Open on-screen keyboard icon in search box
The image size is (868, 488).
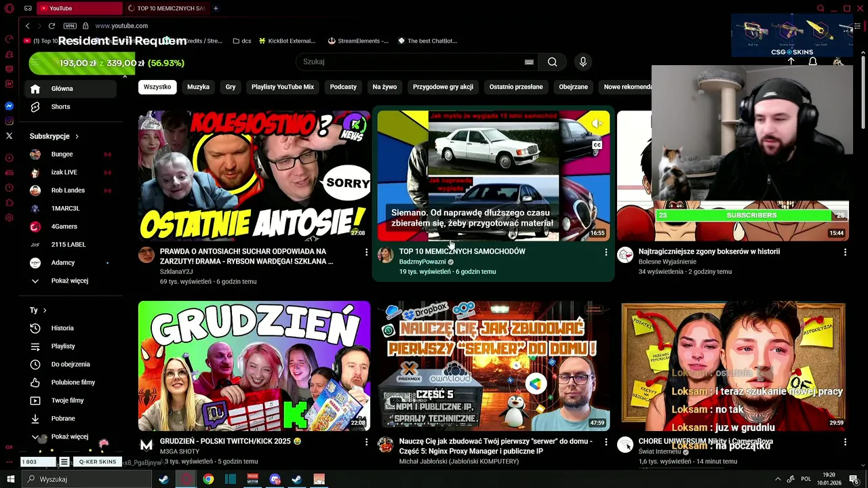click(x=529, y=62)
